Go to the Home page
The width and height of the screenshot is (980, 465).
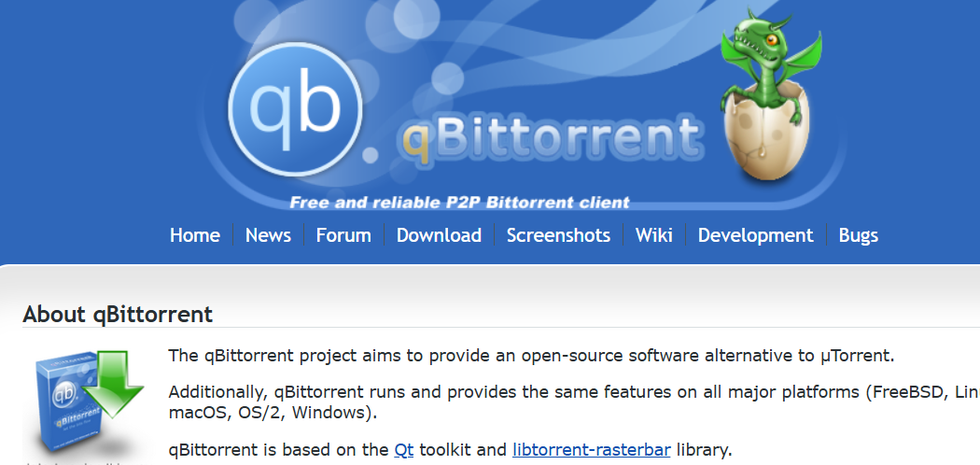(195, 235)
